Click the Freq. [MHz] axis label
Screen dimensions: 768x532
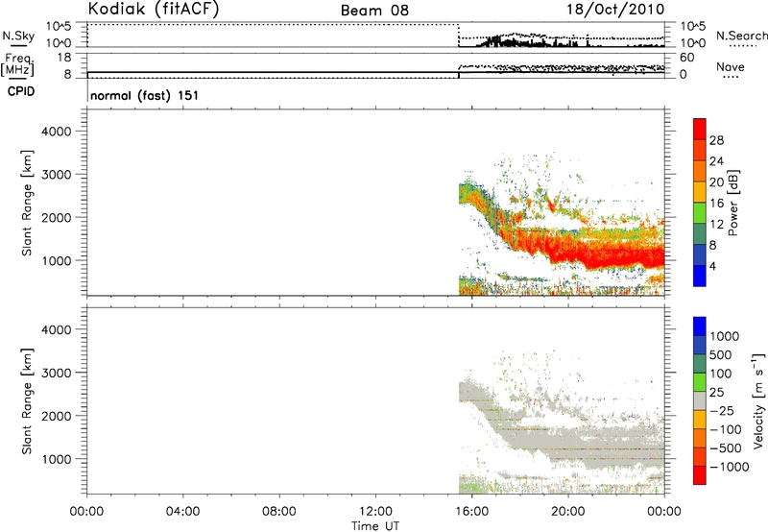(x=18, y=64)
